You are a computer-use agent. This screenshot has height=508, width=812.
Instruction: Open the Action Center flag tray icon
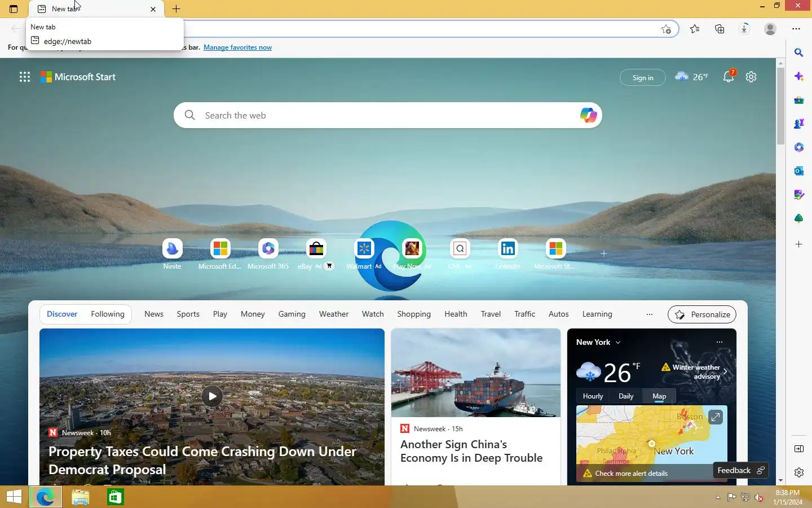click(x=731, y=497)
